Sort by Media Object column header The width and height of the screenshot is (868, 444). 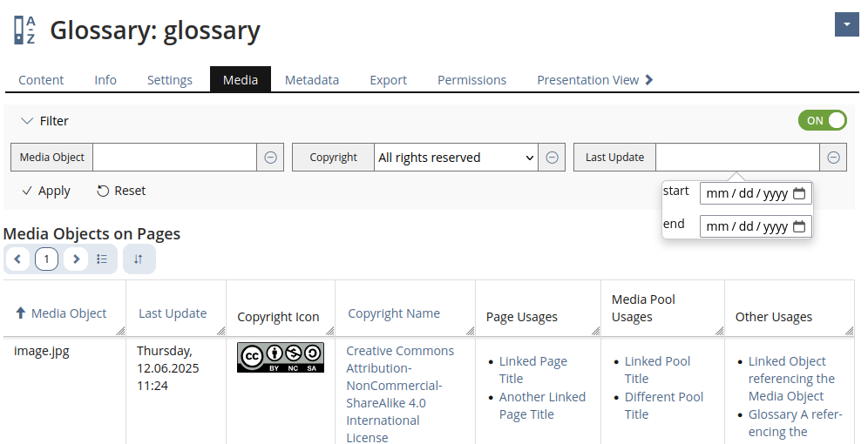coord(69,313)
